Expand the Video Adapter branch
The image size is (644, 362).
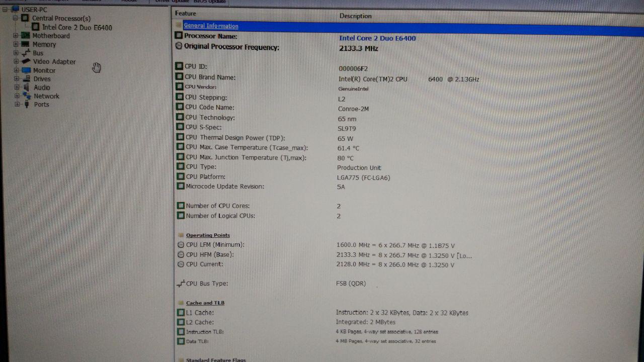[16, 61]
